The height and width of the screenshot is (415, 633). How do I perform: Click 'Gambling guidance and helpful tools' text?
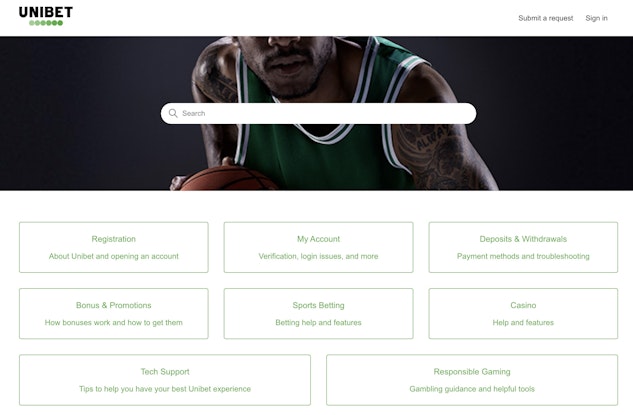[472, 388]
